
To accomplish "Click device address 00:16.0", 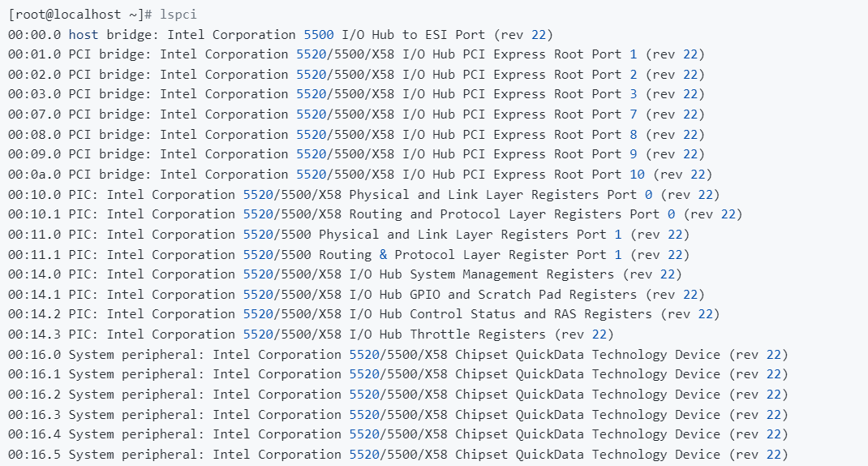I will click(x=34, y=354).
